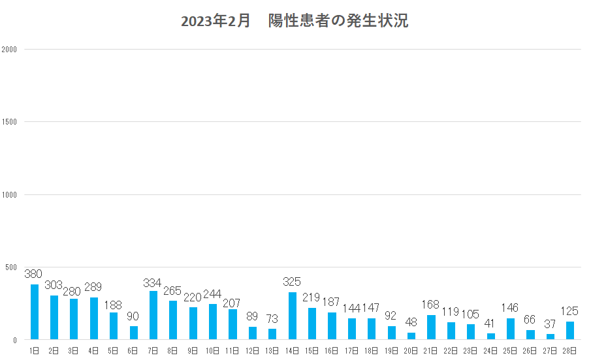The width and height of the screenshot is (591, 364).
Task: Click the data label 119
Action: click(x=451, y=311)
